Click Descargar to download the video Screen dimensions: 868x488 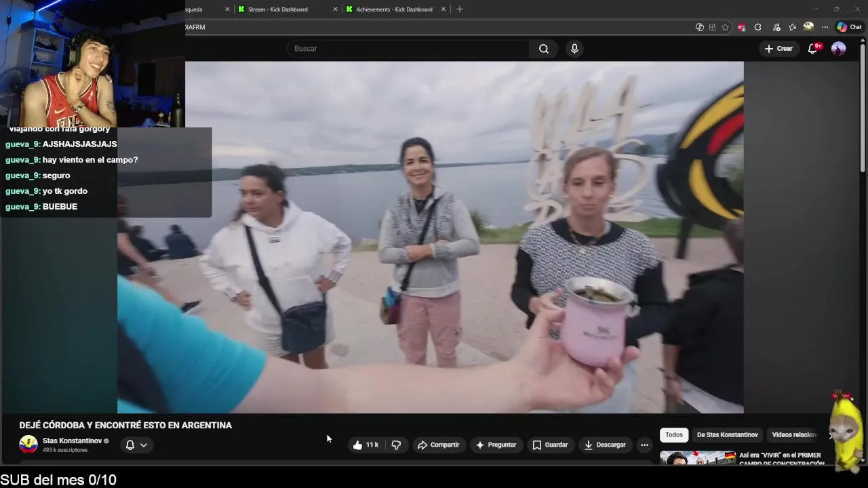pos(605,445)
